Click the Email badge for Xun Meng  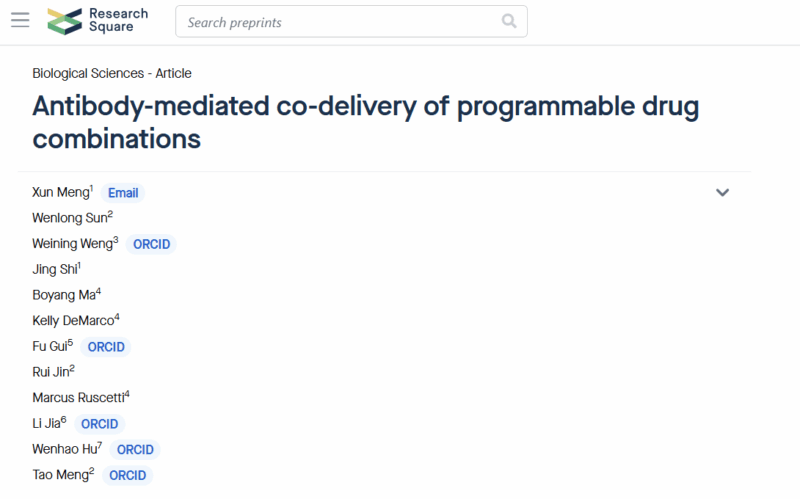tap(123, 193)
